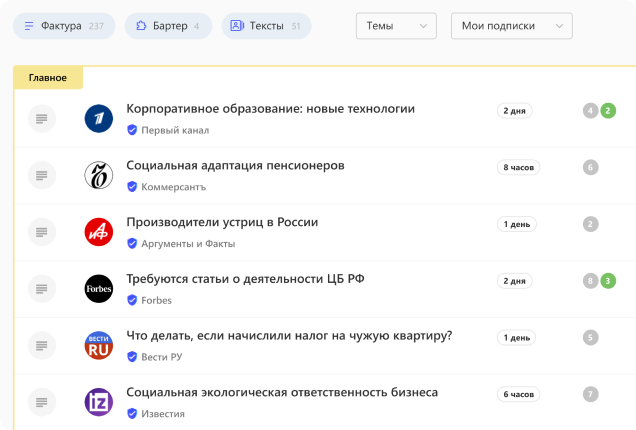Click the Forbes logo icon
The width and height of the screenshot is (636, 430).
(x=99, y=289)
